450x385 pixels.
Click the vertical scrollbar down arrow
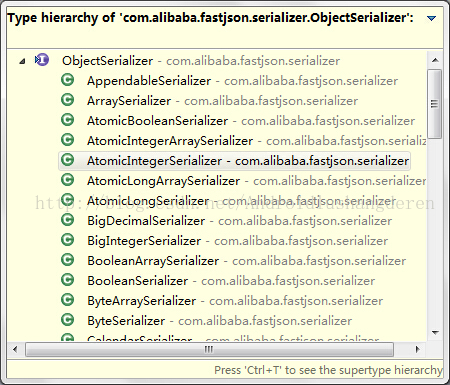435,332
